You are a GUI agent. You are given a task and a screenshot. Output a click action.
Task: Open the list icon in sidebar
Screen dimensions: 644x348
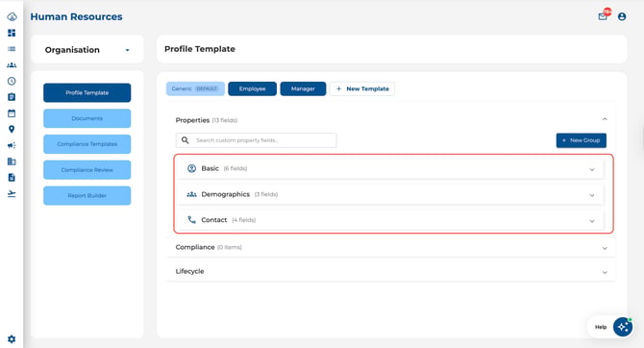[x=12, y=49]
